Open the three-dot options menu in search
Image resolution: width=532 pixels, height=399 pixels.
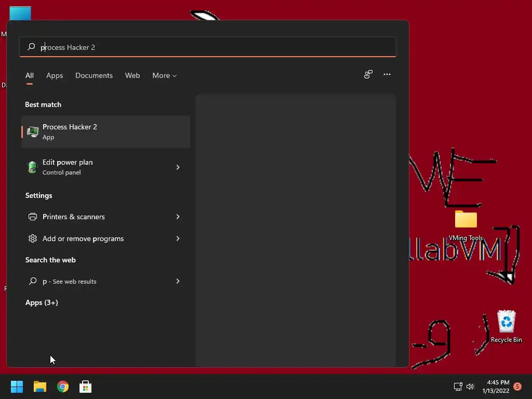pos(387,74)
